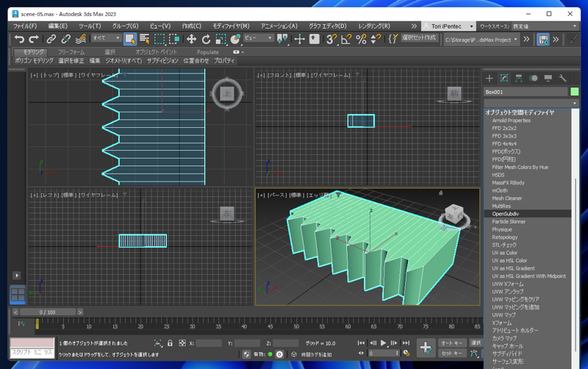
Task: Click the ポリゴン モデリング ribbon panel button
Action: tap(34, 60)
